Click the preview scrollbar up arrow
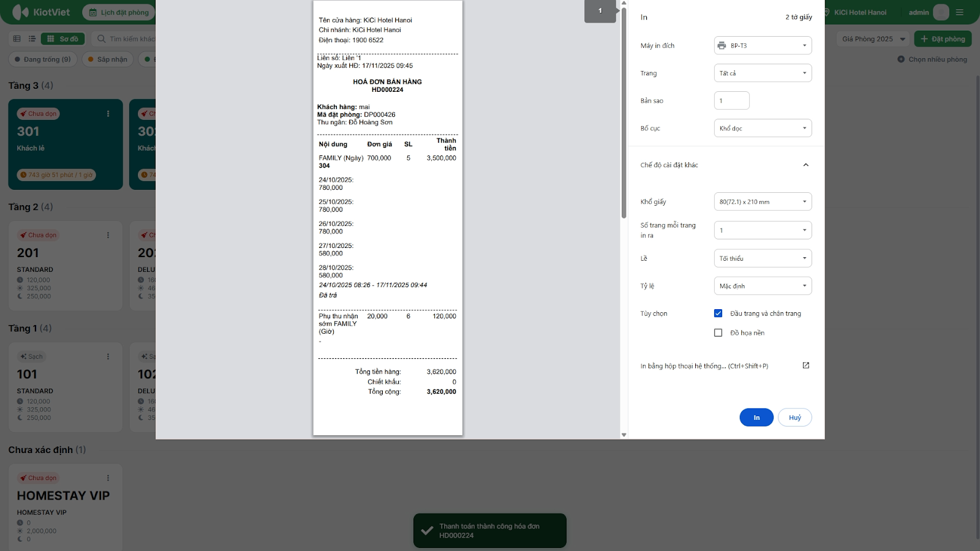 click(x=624, y=3)
